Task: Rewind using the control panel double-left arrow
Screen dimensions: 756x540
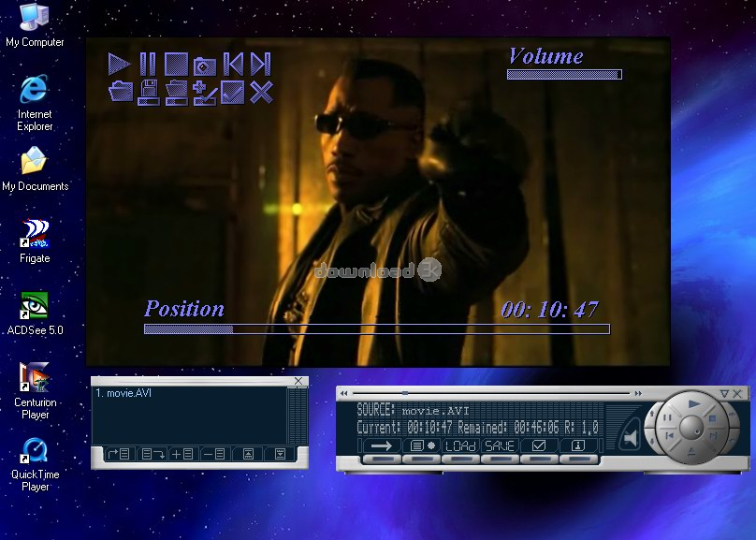Action: 343,393
